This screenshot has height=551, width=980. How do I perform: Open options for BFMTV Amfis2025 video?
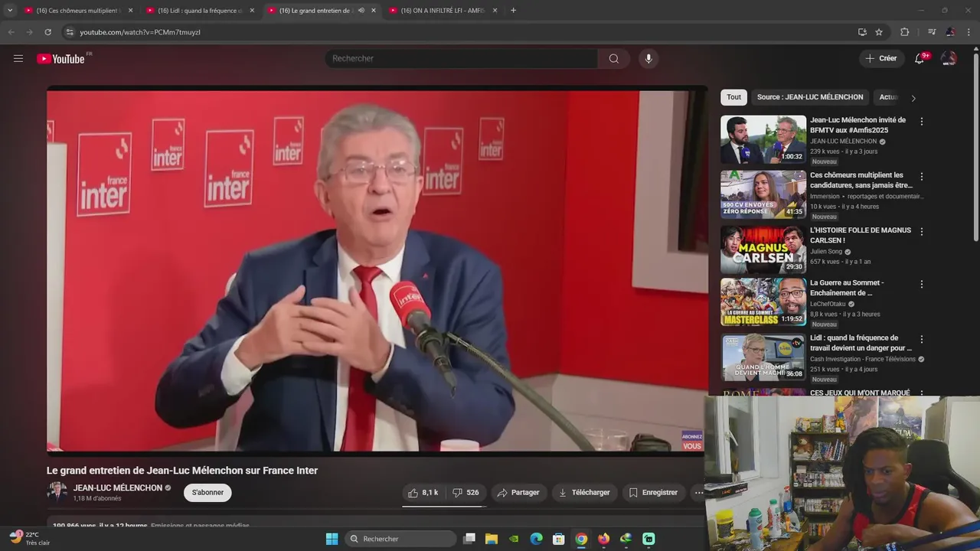pos(922,121)
